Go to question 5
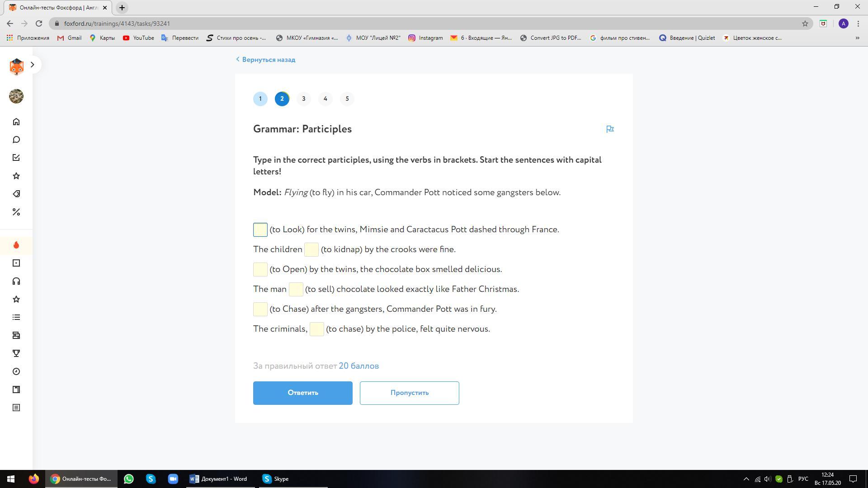The height and width of the screenshot is (488, 868). [347, 99]
